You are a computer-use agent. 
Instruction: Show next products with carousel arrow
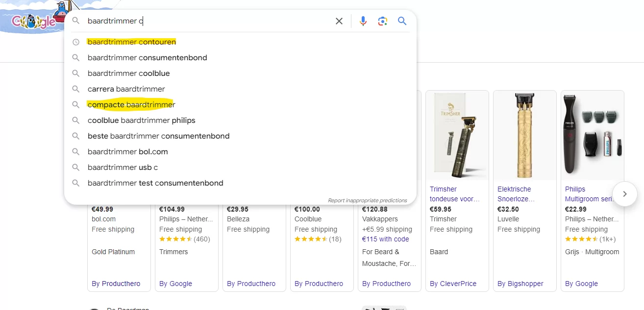pyautogui.click(x=625, y=194)
